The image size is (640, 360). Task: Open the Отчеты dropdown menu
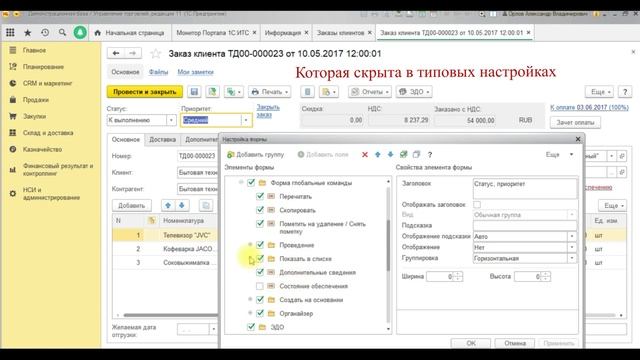370,92
